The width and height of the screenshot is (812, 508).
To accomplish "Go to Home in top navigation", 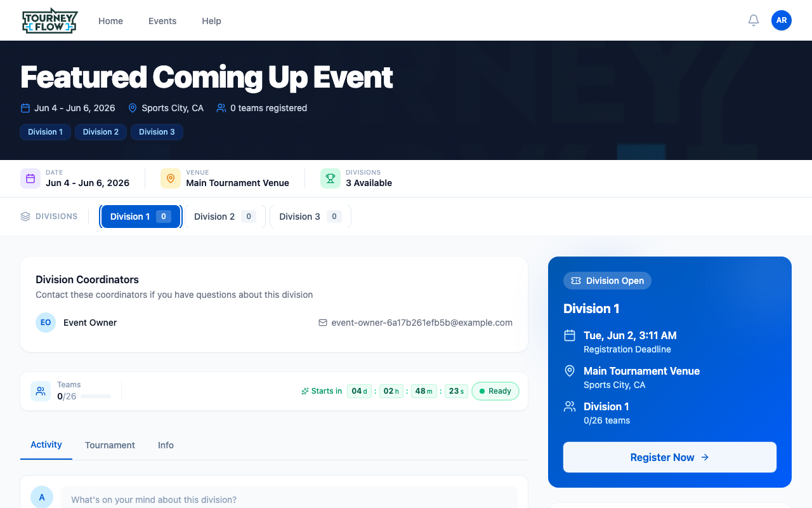I will tap(110, 21).
